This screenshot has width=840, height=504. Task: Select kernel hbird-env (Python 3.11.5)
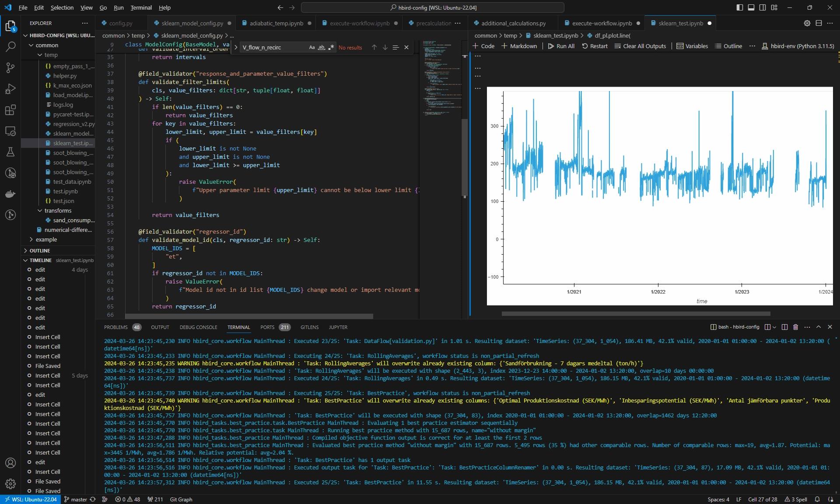[798, 46]
